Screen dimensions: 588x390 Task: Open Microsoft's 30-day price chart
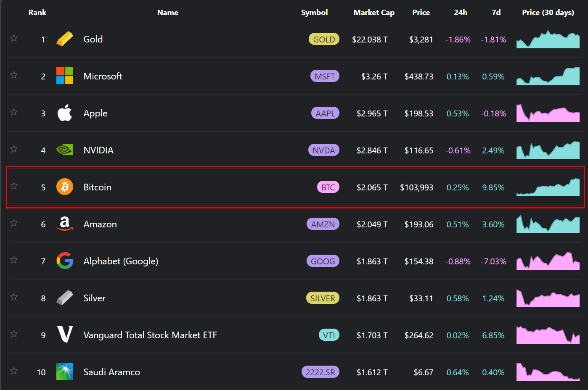(548, 76)
